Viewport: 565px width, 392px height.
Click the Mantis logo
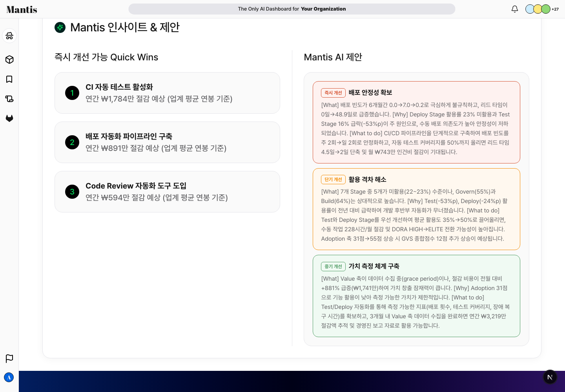tap(22, 9)
